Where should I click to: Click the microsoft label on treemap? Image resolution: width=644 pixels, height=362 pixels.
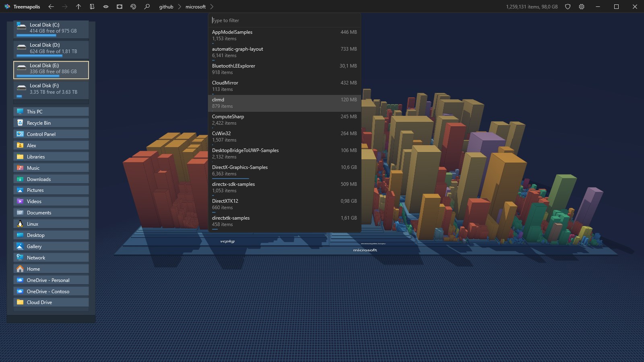point(365,250)
